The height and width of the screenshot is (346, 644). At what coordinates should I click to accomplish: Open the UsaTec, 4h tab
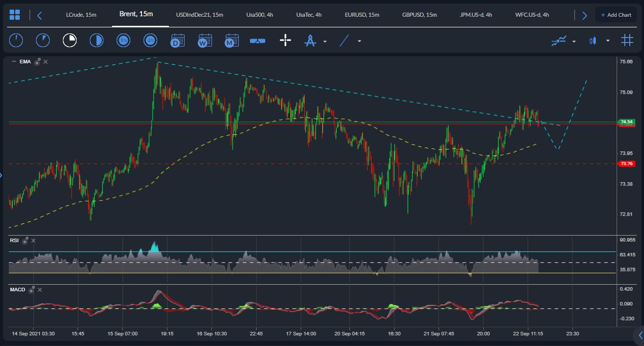tap(309, 15)
